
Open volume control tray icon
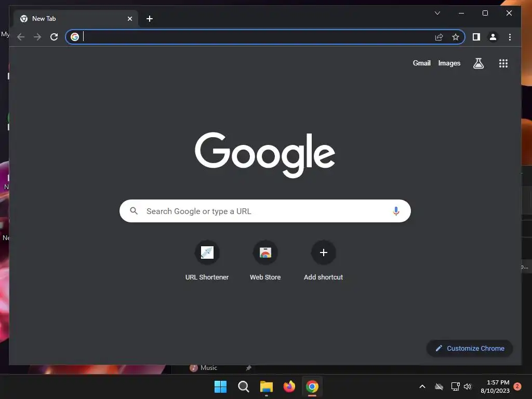point(468,387)
